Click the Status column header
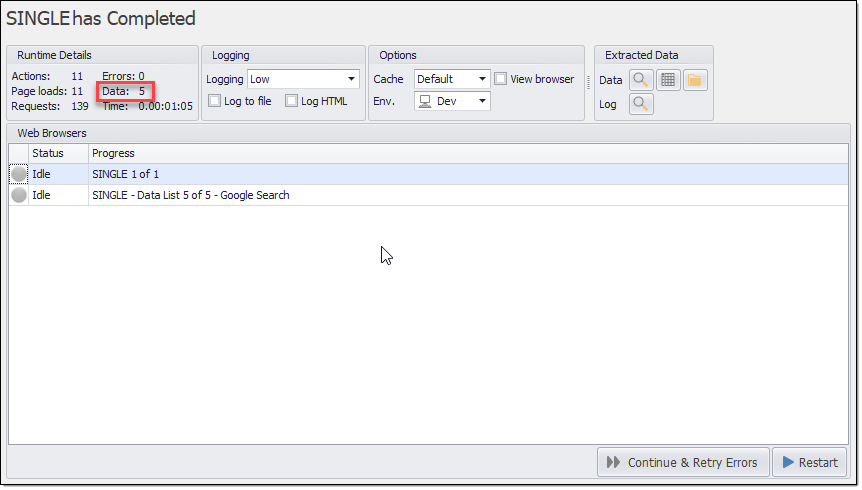The width and height of the screenshot is (862, 490). 48,153
